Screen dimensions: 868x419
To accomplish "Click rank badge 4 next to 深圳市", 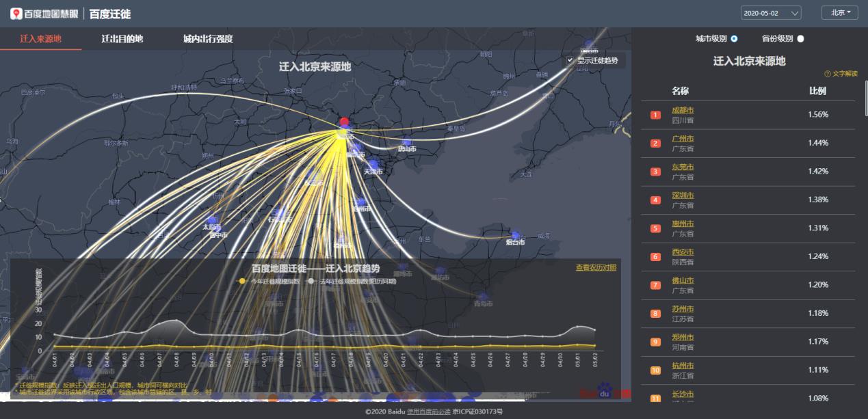I will point(655,200).
